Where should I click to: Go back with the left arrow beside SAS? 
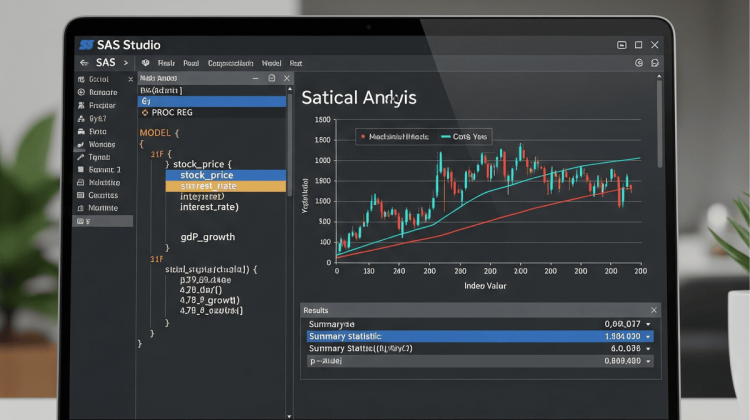point(84,63)
